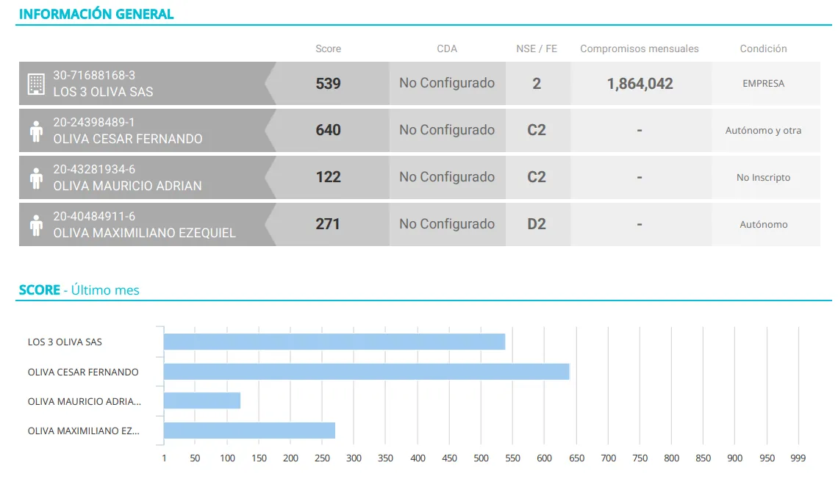
Task: Select OLIVA MAXIMILIANO EZEQUIEL name in table
Action: pos(144,233)
